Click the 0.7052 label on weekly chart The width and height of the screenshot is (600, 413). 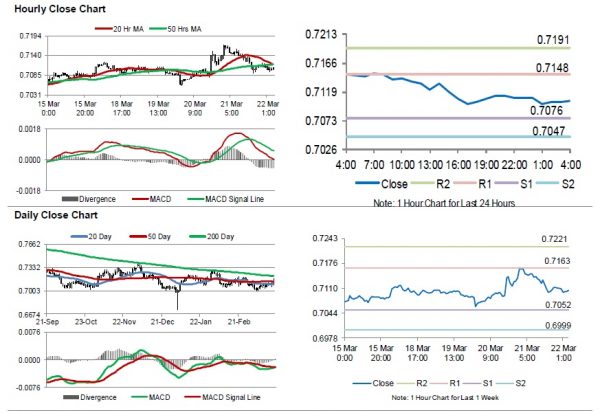(x=554, y=305)
